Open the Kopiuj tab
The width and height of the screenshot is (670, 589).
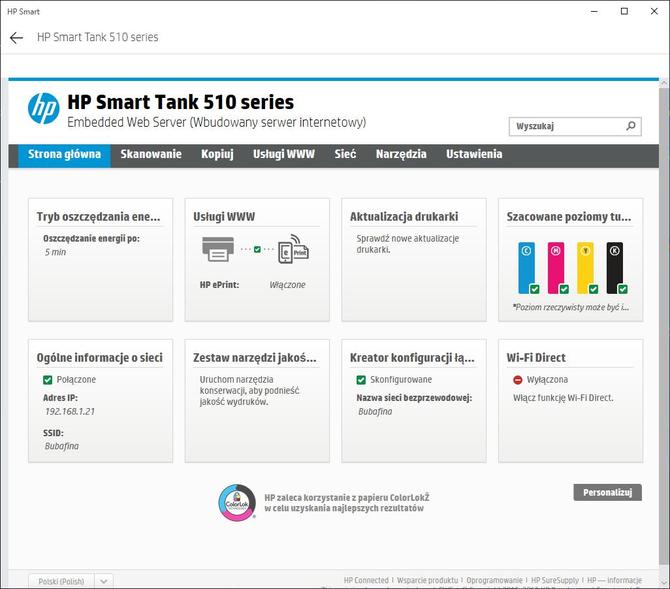pyautogui.click(x=217, y=154)
